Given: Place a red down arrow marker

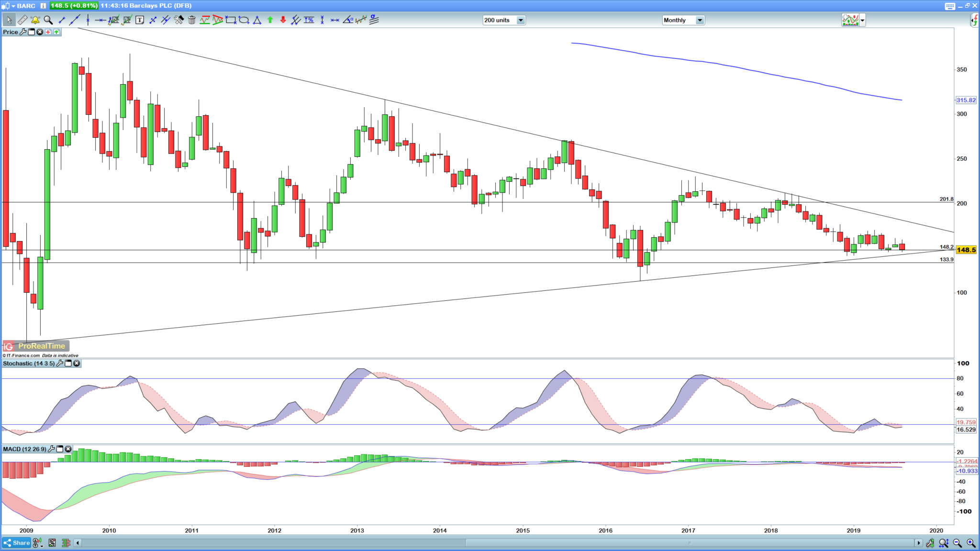Looking at the screenshot, I should (x=283, y=20).
